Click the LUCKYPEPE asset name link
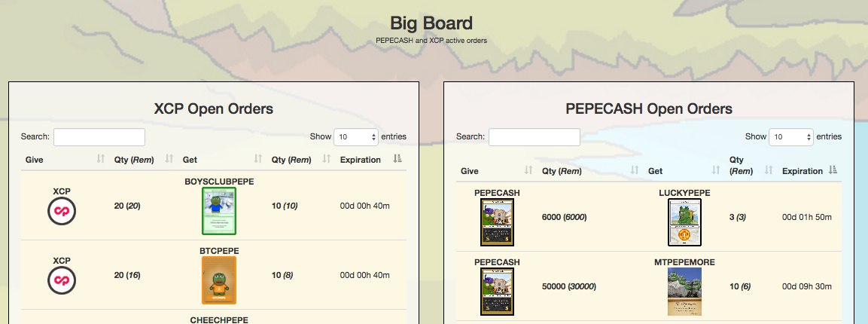The image size is (868, 324). [x=685, y=193]
